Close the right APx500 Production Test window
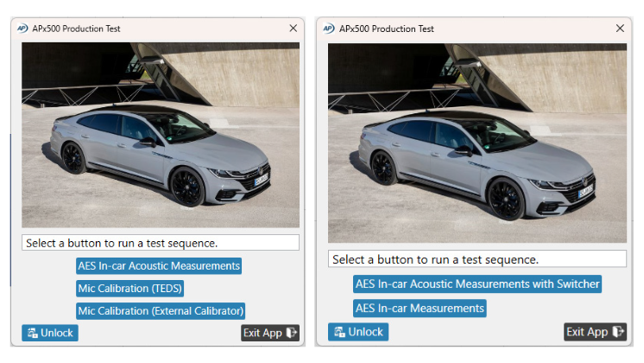 [619, 28]
